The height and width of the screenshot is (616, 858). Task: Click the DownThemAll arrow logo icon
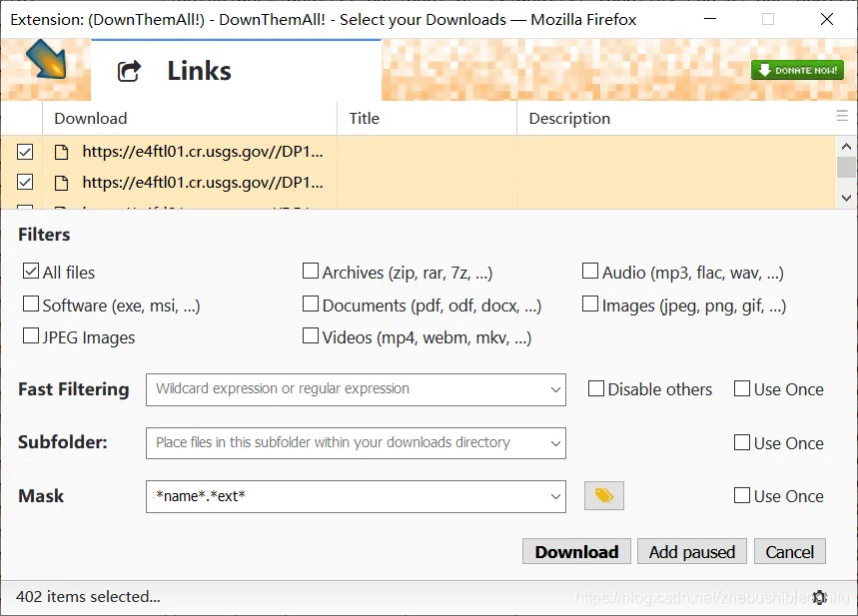[47, 59]
